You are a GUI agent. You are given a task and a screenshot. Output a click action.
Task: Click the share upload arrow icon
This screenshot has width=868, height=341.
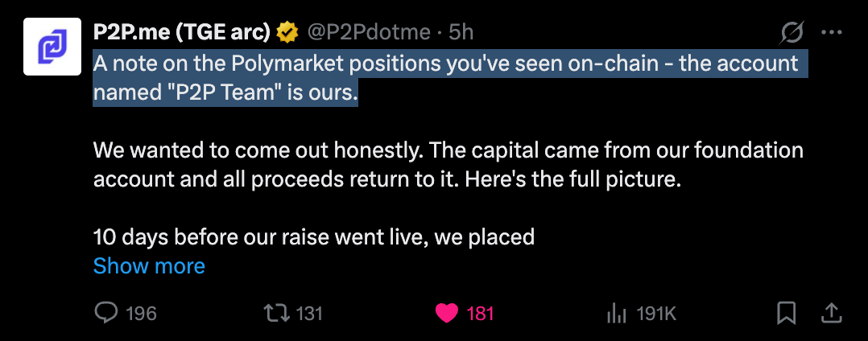click(833, 313)
